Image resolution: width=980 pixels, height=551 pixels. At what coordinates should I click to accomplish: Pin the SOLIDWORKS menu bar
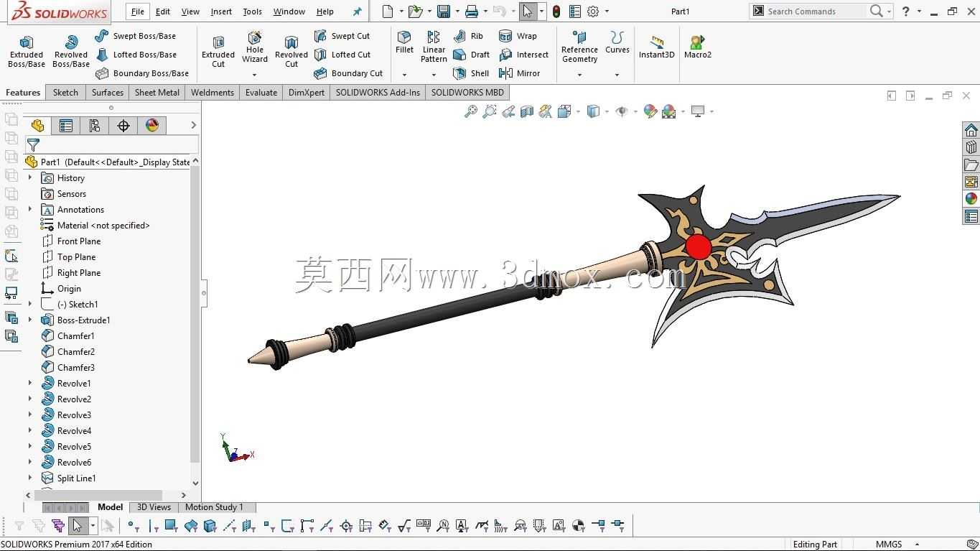357,11
